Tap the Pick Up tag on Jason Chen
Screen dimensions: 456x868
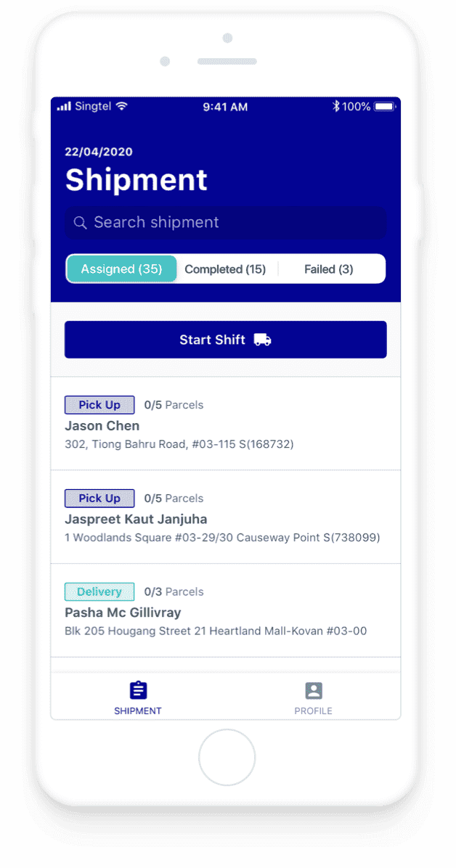tap(99, 405)
